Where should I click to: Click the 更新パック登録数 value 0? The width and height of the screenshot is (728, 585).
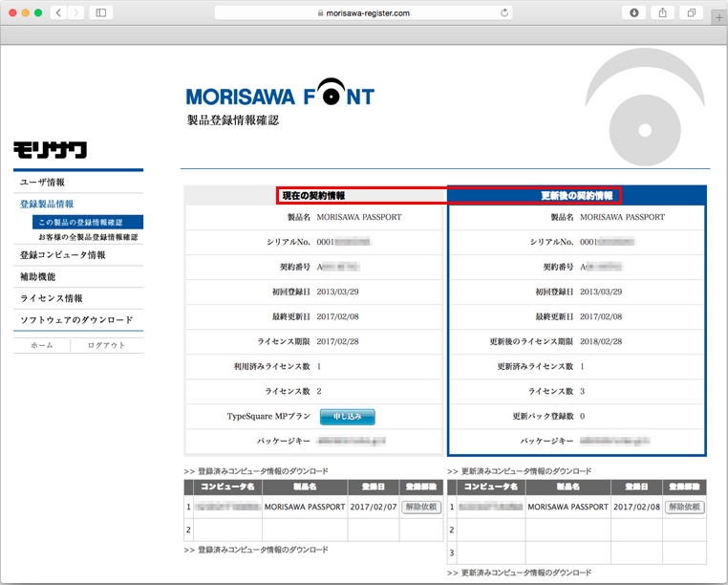pos(582,417)
